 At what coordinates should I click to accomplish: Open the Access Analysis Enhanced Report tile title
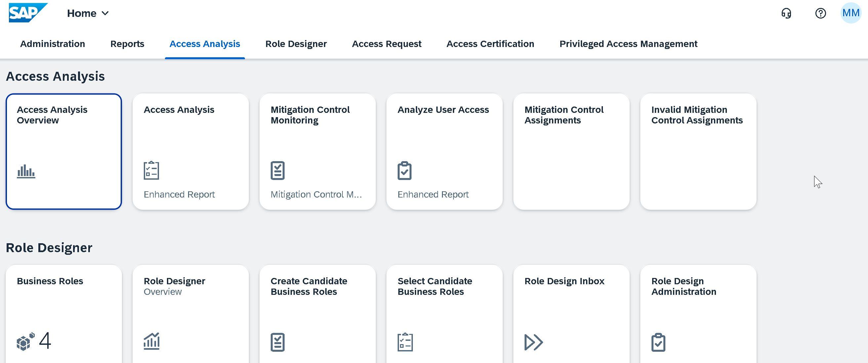point(179,110)
